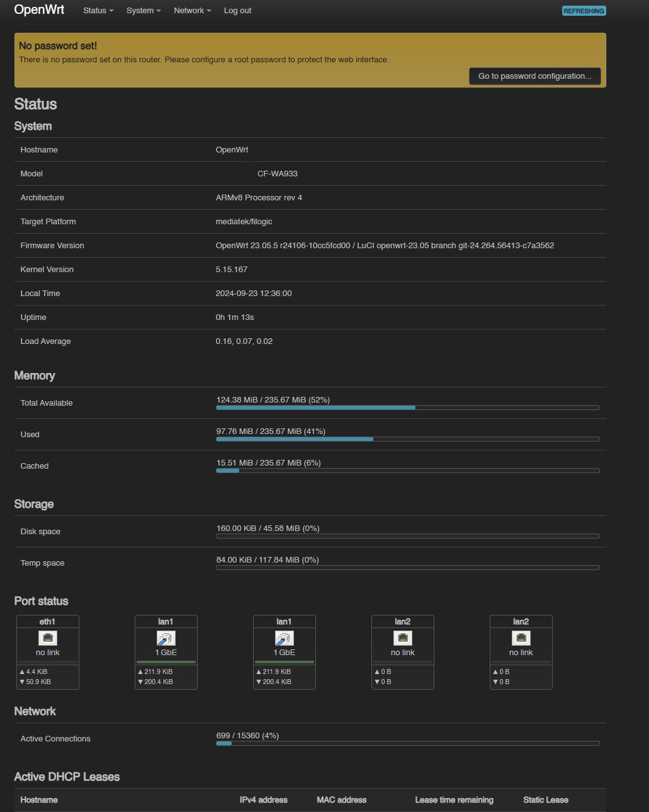Viewport: 649px width, 812px height.
Task: Click the OpenWrt brand title
Action: (39, 10)
